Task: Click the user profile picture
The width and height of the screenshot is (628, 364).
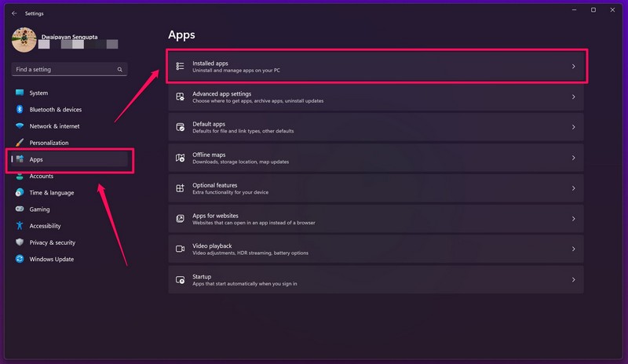Action: point(24,40)
